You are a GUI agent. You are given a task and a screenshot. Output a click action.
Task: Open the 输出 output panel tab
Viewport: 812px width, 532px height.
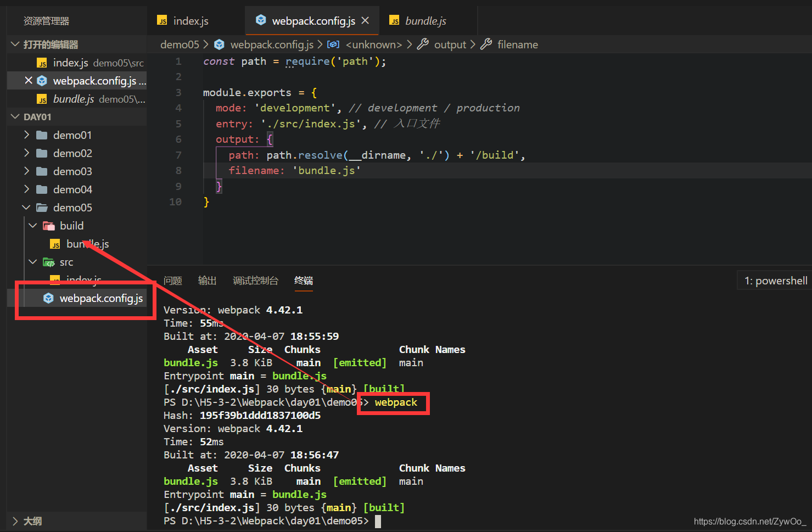point(207,281)
